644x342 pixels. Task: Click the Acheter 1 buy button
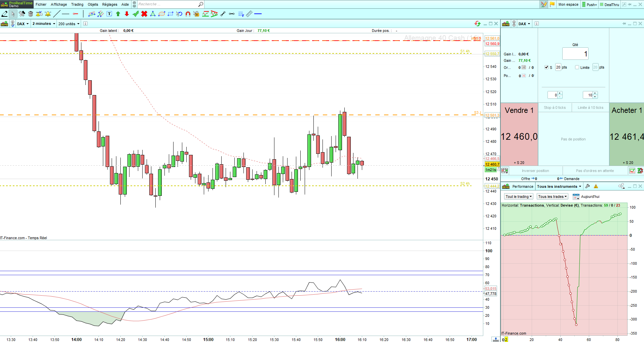pyautogui.click(x=627, y=134)
